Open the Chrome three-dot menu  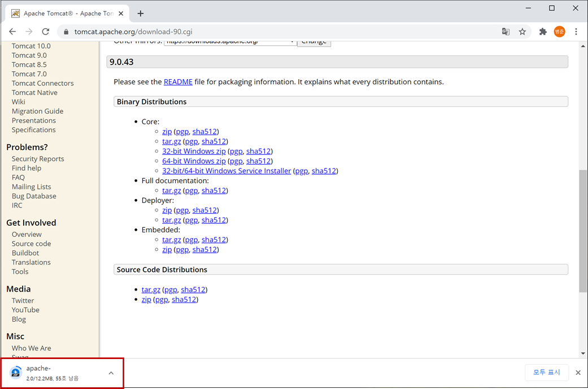pos(576,32)
